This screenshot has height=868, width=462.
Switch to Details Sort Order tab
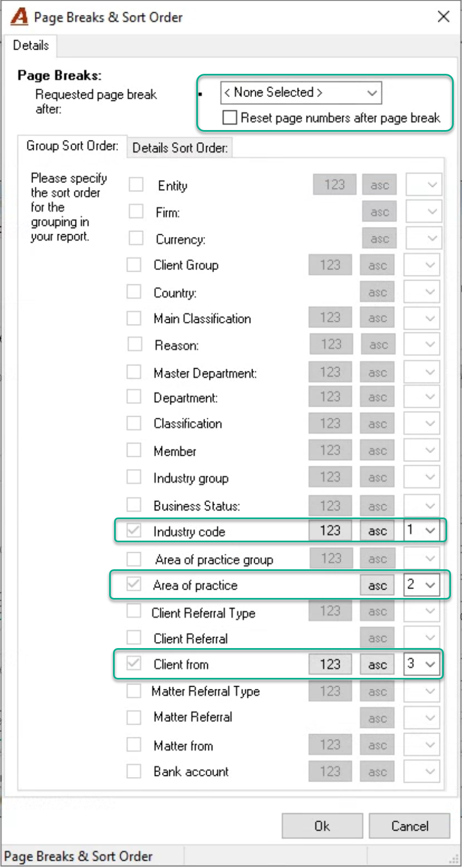(x=180, y=148)
